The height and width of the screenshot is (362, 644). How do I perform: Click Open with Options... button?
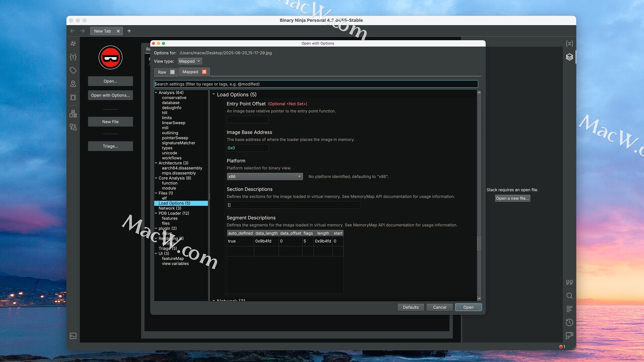click(x=110, y=95)
